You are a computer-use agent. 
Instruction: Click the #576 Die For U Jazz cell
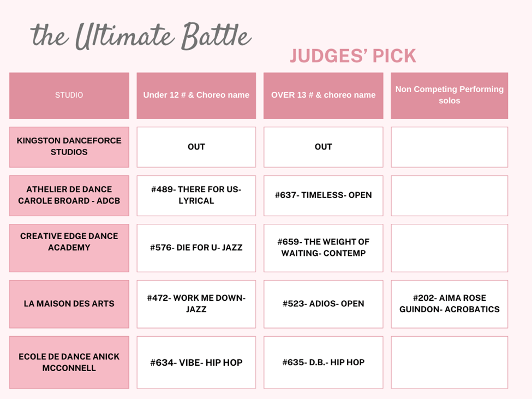(196, 247)
